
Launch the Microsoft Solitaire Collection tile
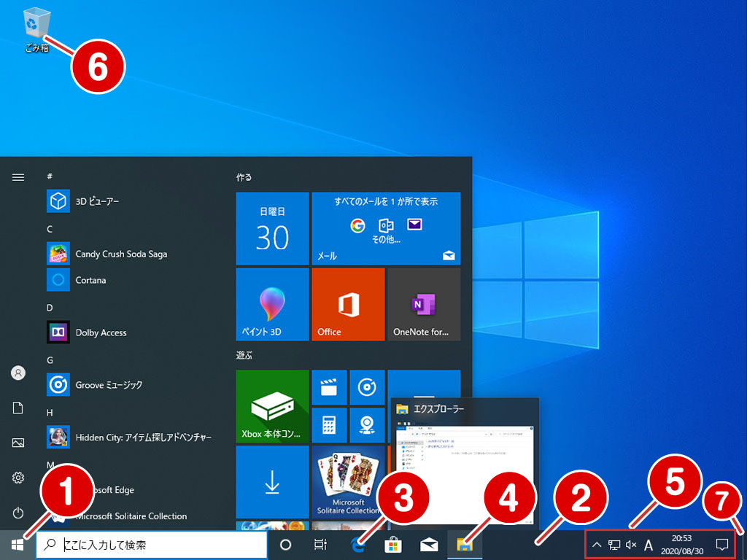(x=348, y=482)
